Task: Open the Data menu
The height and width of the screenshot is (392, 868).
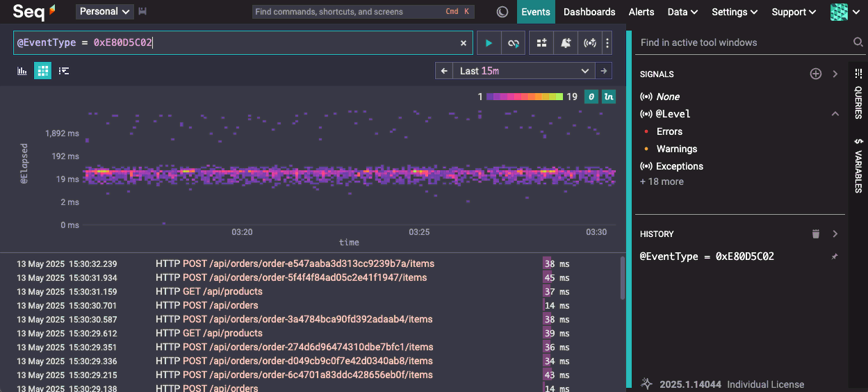Action: point(682,12)
